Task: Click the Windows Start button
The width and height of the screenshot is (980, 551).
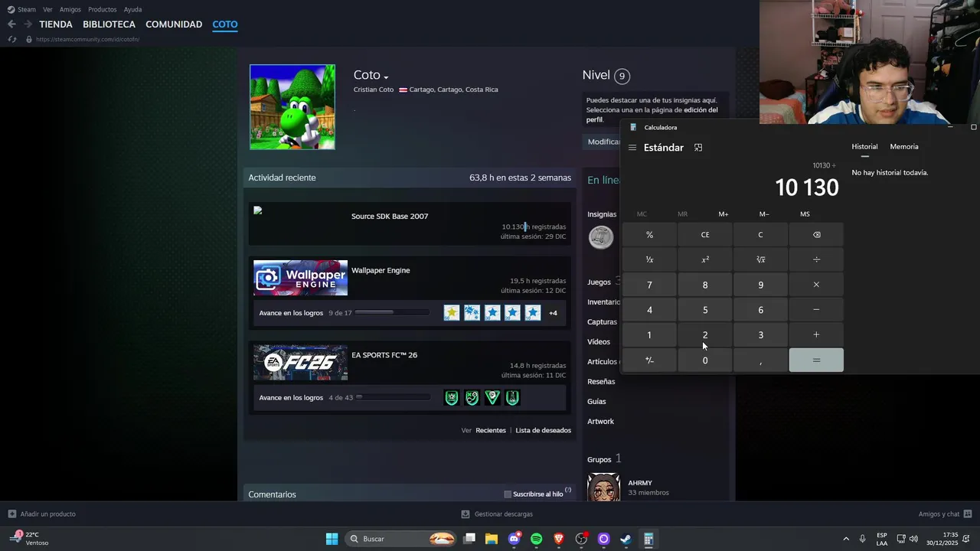Action: (332, 540)
